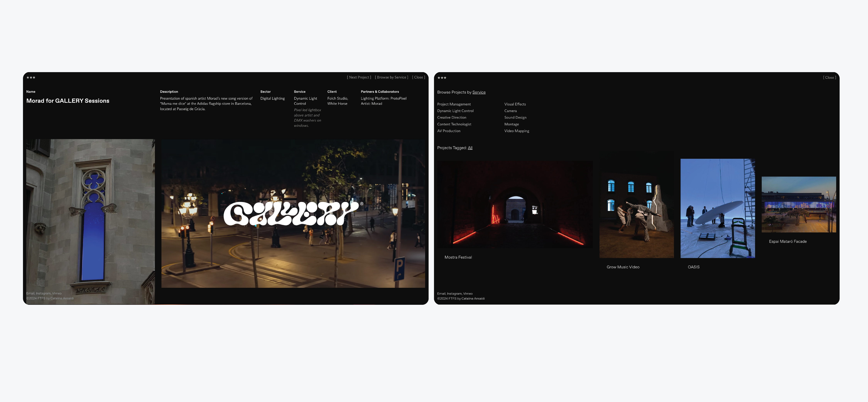This screenshot has height=402, width=868.
Task: Click the Instagram link in right panel footer
Action: click(x=454, y=294)
